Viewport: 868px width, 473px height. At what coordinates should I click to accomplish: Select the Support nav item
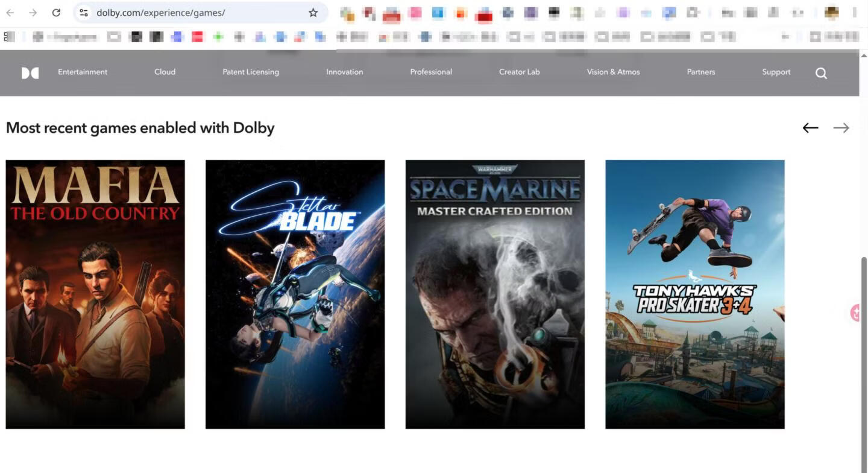(776, 72)
